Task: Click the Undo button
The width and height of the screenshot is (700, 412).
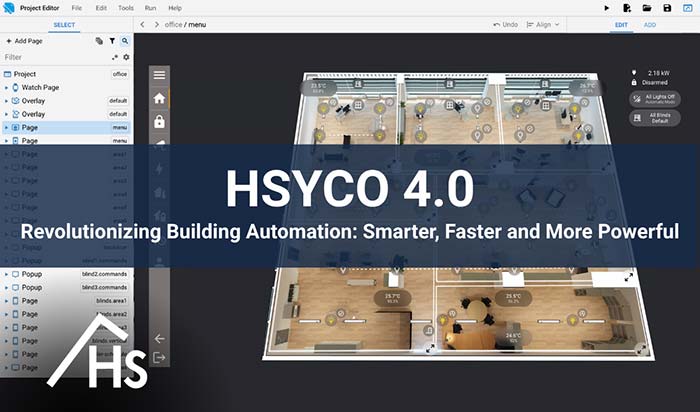Action: pyautogui.click(x=506, y=24)
